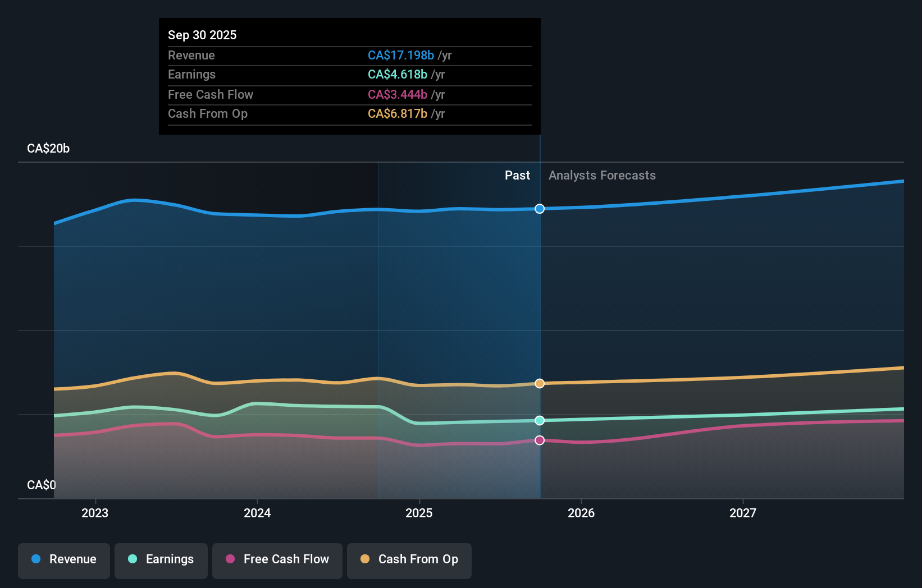Toggle the Earnings series visibility
Screen dimensions: 922x588
161,560
